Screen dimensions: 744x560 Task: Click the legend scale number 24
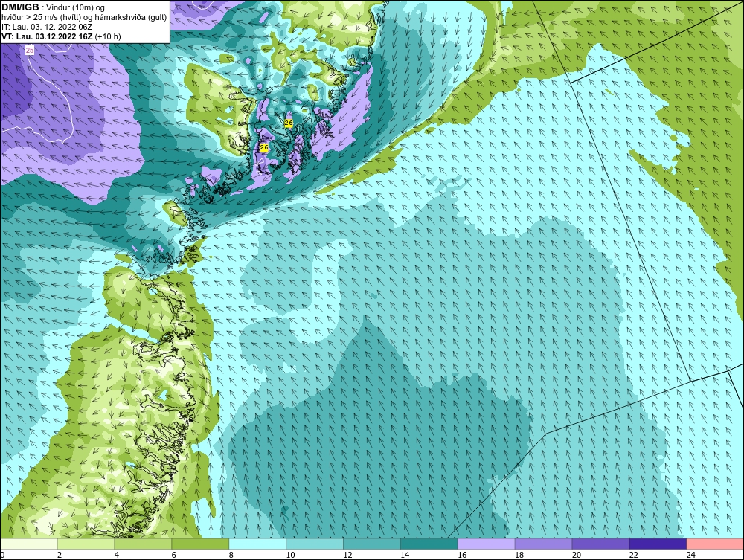click(691, 555)
